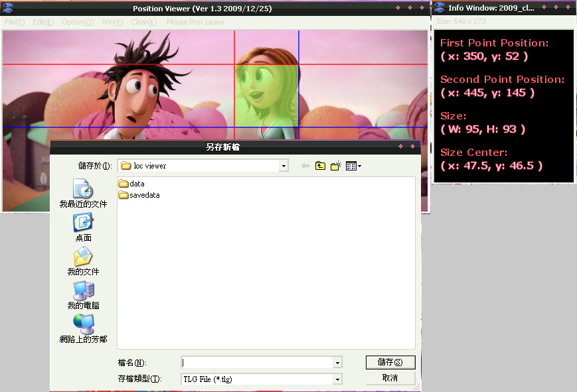The image size is (577, 392).
Task: Close the Info Window
Action: point(568,7)
